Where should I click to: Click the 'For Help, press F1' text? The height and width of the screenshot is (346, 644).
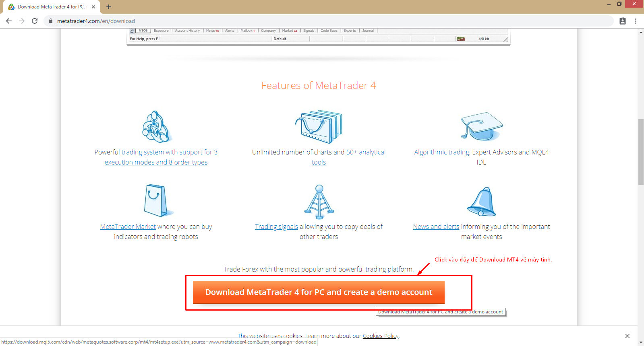click(x=145, y=39)
